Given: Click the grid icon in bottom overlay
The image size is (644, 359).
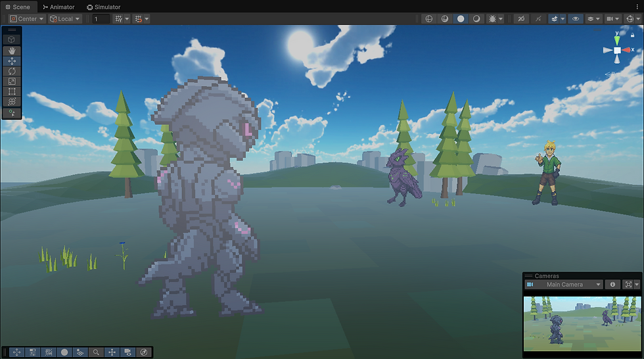Looking at the screenshot, I should [49, 352].
